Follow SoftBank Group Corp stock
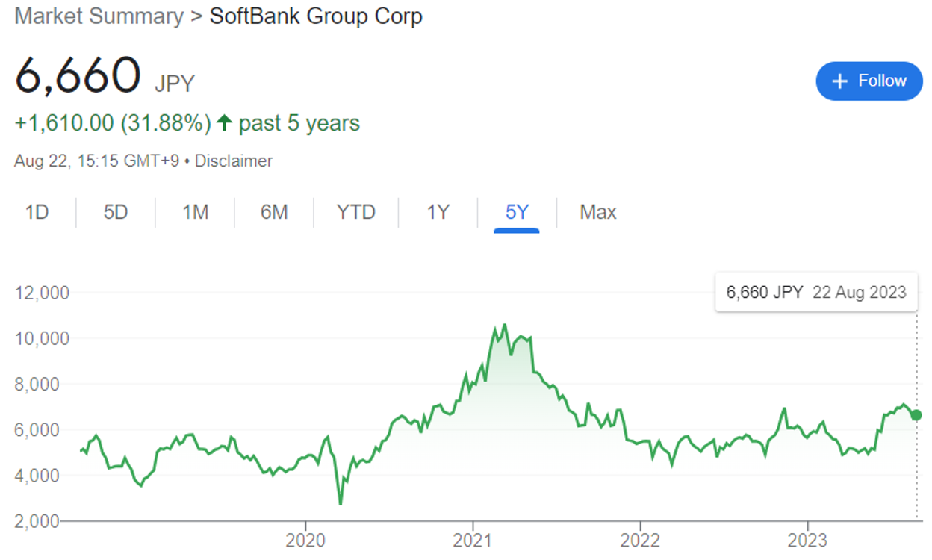Image resolution: width=932 pixels, height=560 pixels. click(x=869, y=81)
